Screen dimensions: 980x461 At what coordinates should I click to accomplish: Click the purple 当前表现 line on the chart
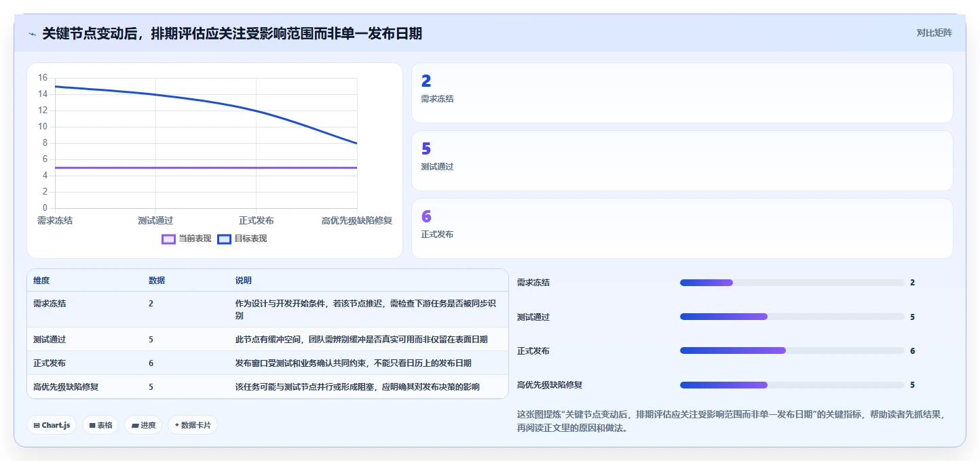point(206,167)
